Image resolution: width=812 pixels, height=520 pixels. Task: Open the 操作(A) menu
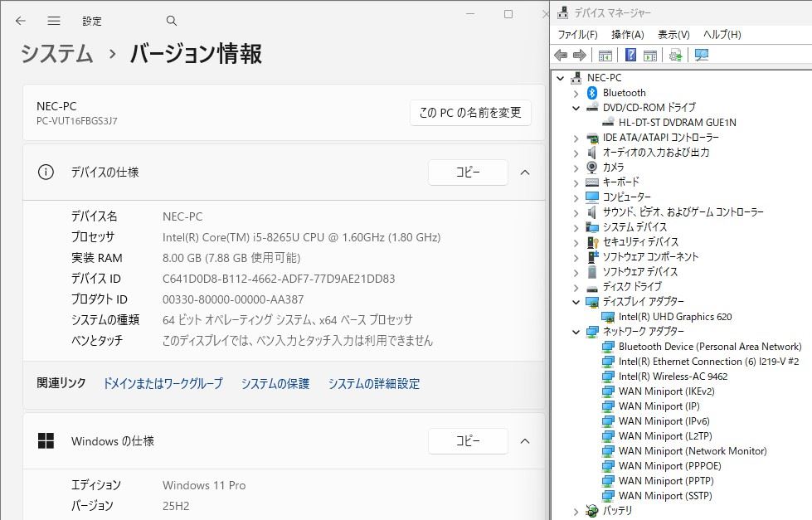click(x=627, y=35)
